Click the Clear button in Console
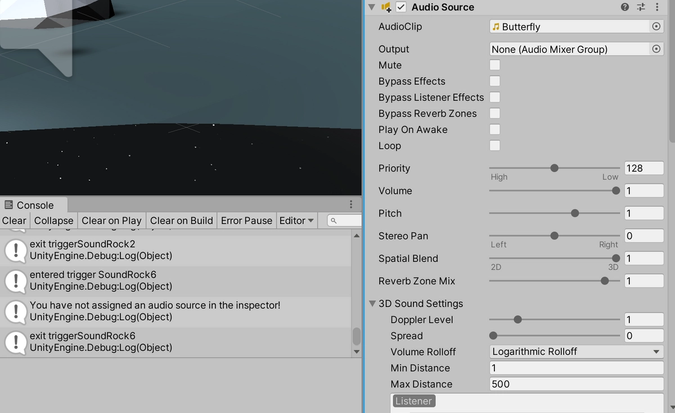Image resolution: width=675 pixels, height=413 pixels. 14,220
